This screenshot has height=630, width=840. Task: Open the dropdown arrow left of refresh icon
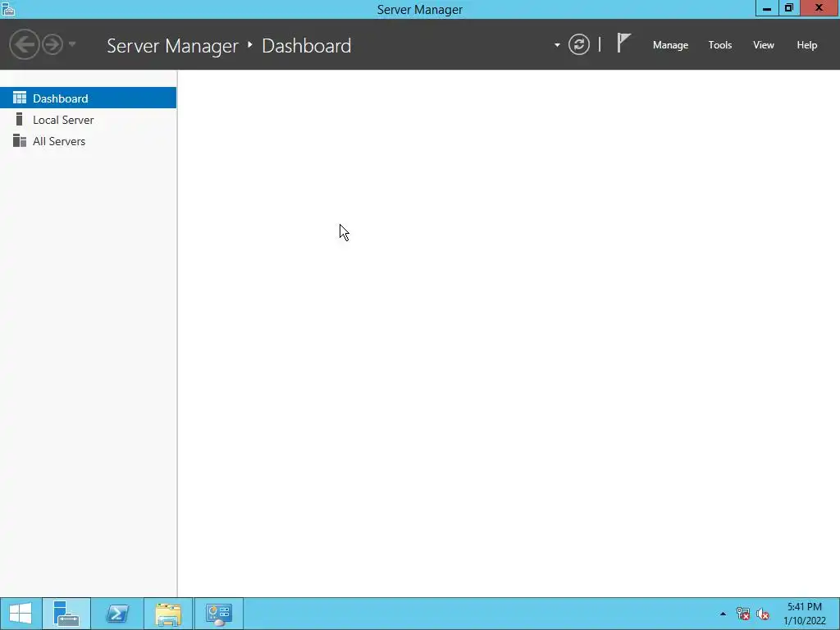[557, 45]
